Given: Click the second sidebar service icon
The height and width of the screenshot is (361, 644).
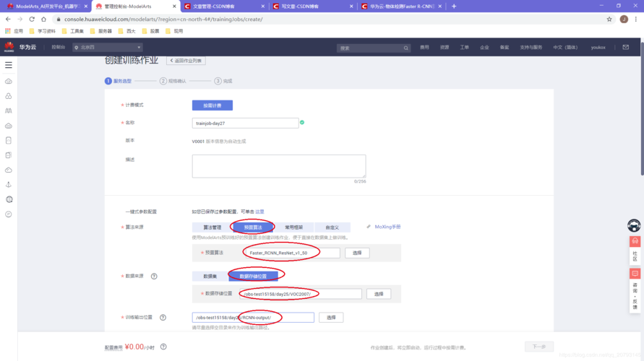Looking at the screenshot, I should [x=8, y=96].
